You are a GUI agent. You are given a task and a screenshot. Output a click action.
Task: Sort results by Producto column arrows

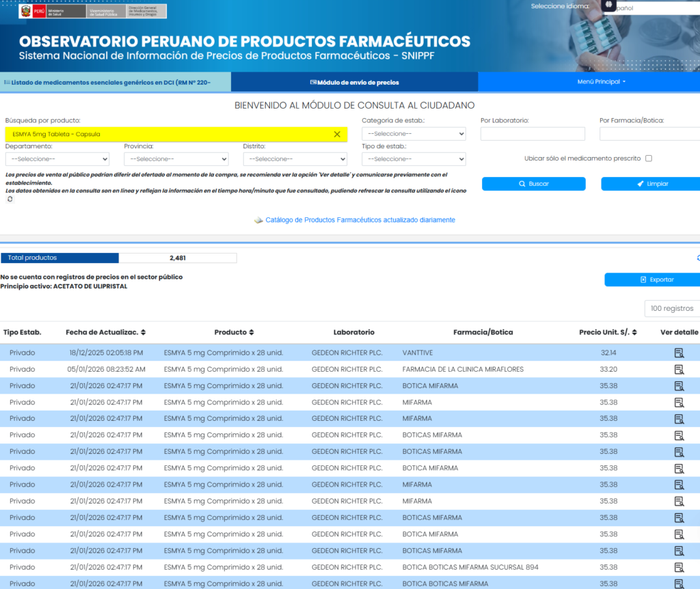point(252,333)
